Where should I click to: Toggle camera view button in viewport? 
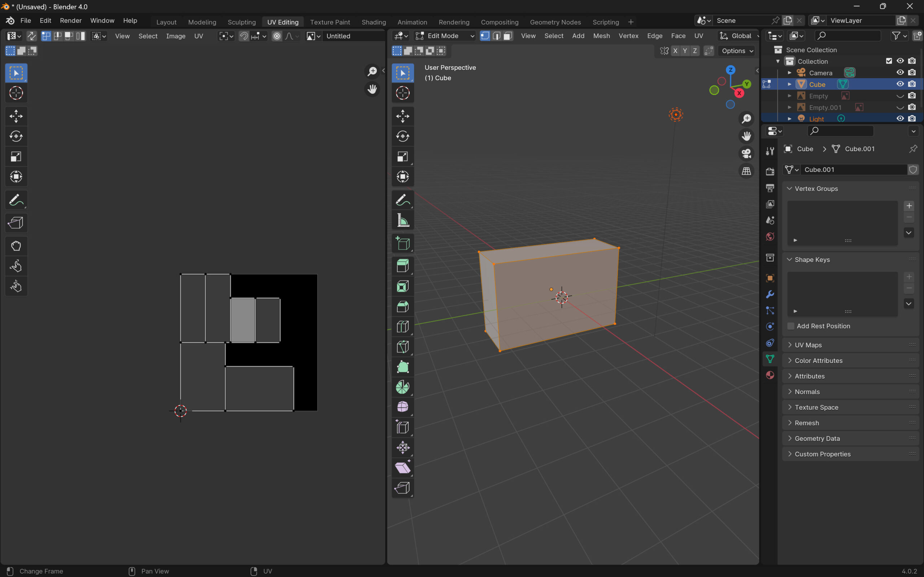click(746, 153)
